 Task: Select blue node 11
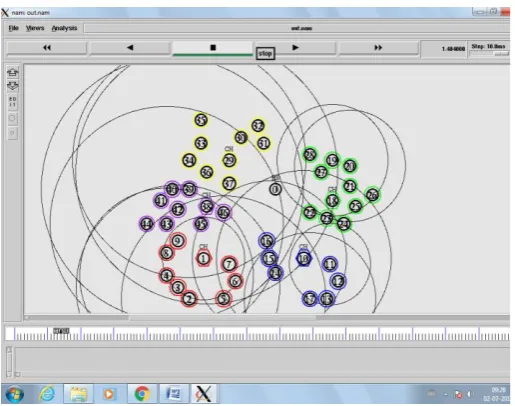(x=330, y=264)
